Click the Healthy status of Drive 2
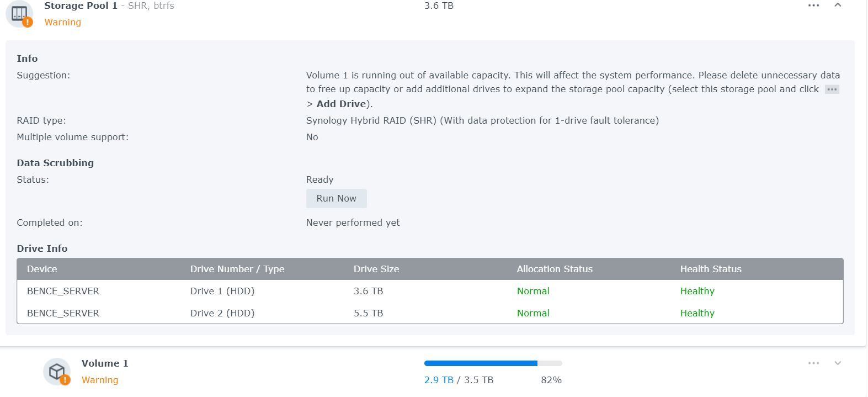The image size is (868, 397). click(697, 313)
